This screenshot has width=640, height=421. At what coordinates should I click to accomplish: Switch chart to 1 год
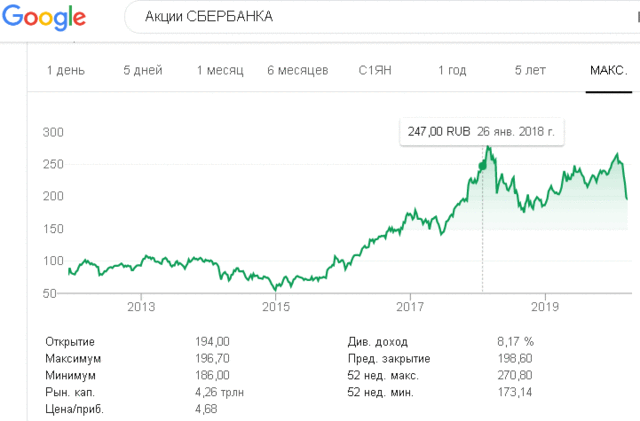coord(452,70)
